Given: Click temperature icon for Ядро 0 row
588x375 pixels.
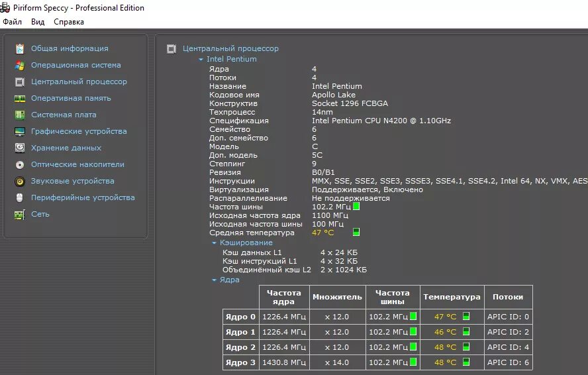Looking at the screenshot, I should (x=466, y=316).
